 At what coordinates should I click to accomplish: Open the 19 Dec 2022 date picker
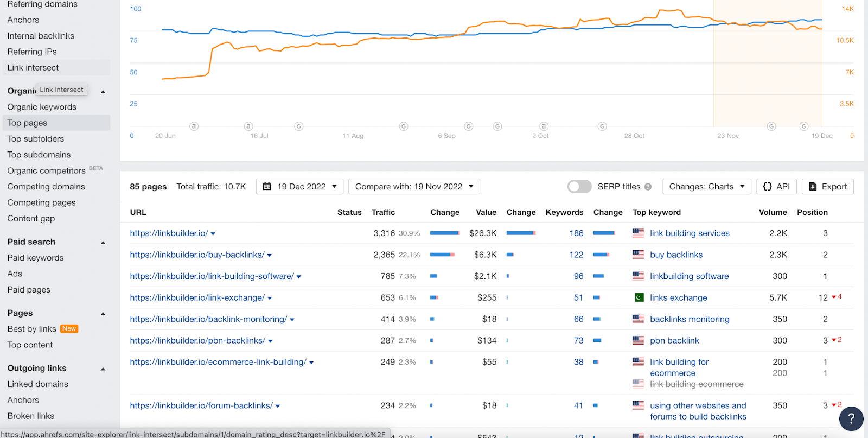(299, 187)
